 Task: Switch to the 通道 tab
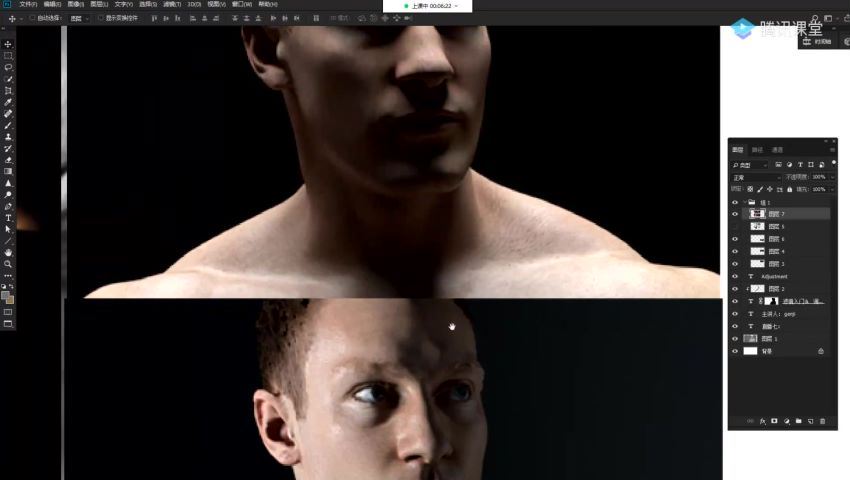777,150
